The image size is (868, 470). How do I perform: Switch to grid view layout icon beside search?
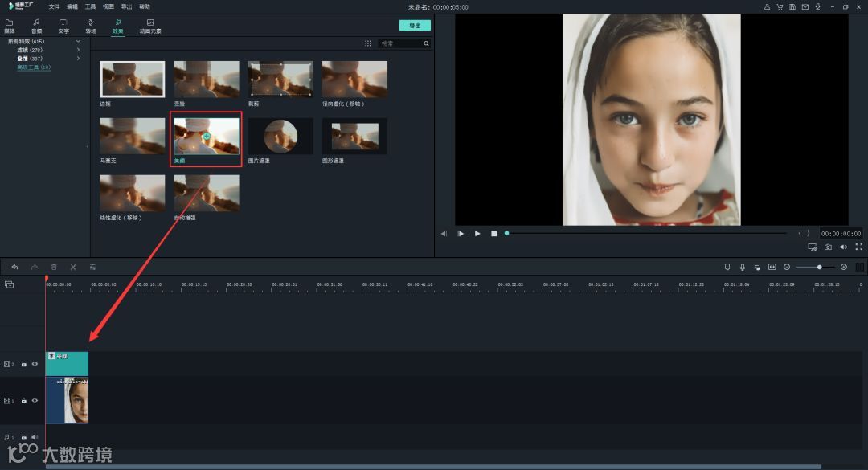pos(368,43)
